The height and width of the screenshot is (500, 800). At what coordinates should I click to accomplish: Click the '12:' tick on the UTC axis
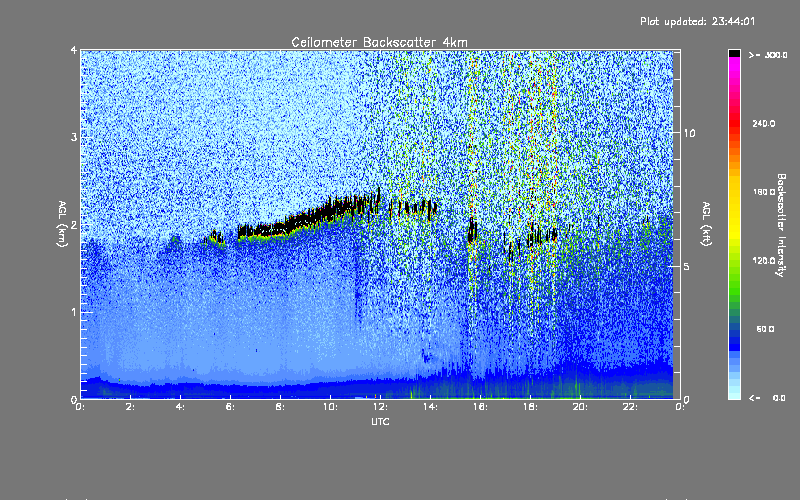coord(380,407)
